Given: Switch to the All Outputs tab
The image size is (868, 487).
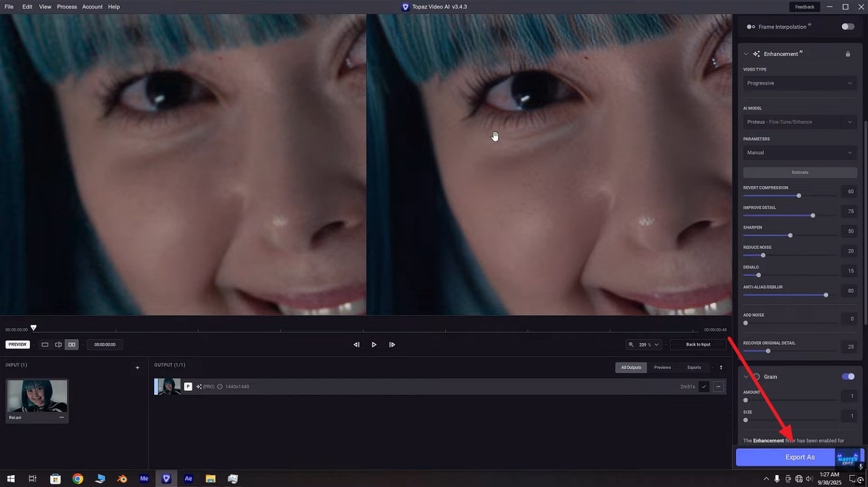Looking at the screenshot, I should [631, 368].
